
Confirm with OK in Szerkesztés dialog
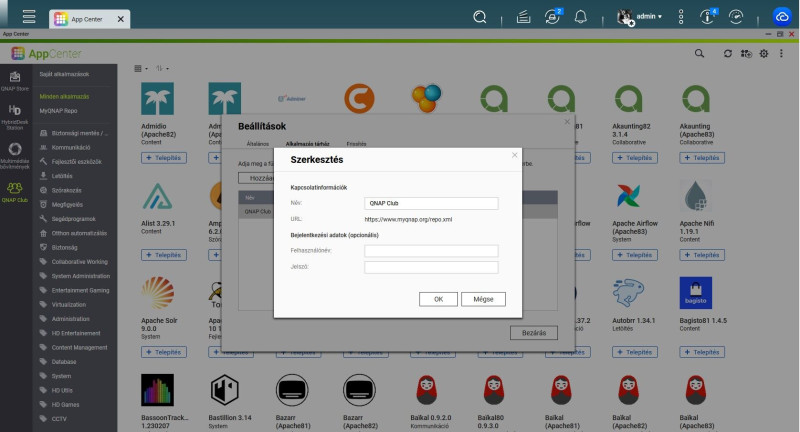click(x=438, y=299)
